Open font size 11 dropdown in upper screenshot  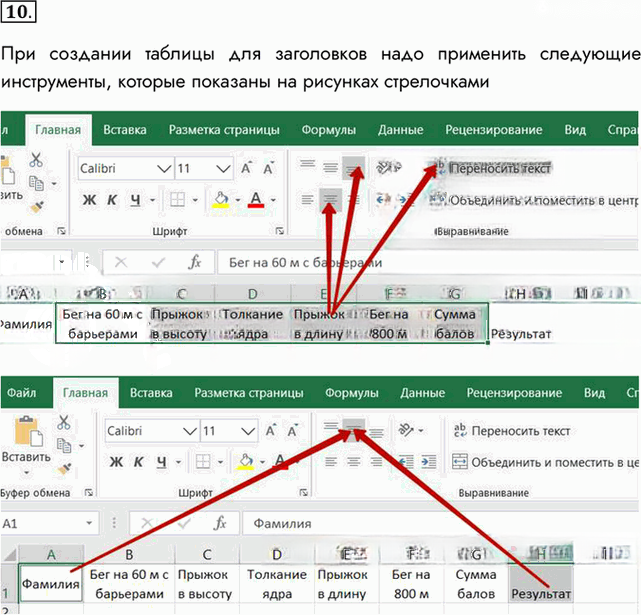point(223,168)
